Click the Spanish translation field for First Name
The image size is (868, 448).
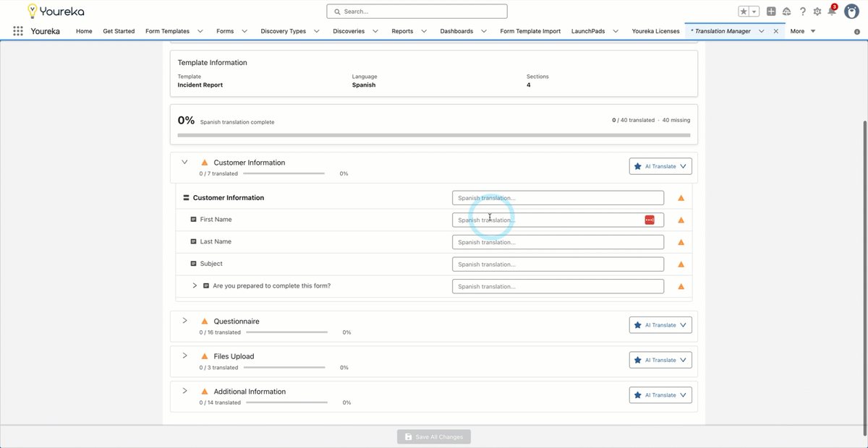click(x=558, y=220)
